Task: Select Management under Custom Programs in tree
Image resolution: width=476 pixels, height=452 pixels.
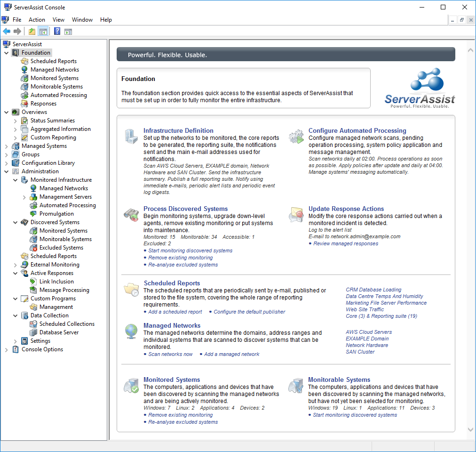Action: [x=56, y=307]
